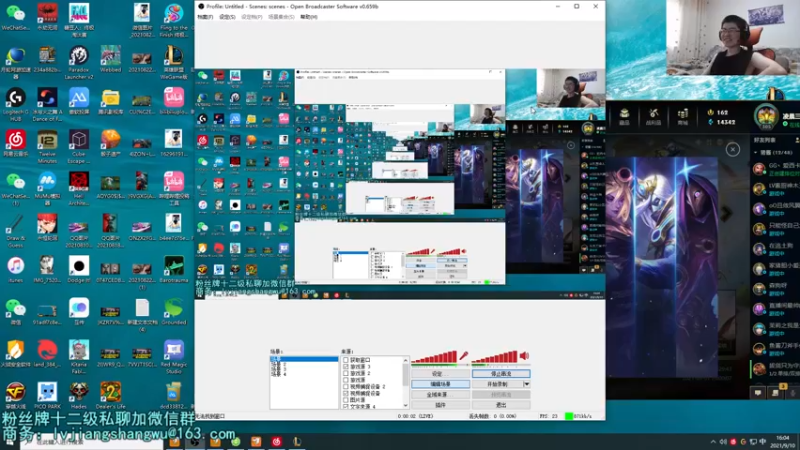This screenshot has width=800, height=450.
Task: Click 开始录制 start recording button
Action: [497, 384]
